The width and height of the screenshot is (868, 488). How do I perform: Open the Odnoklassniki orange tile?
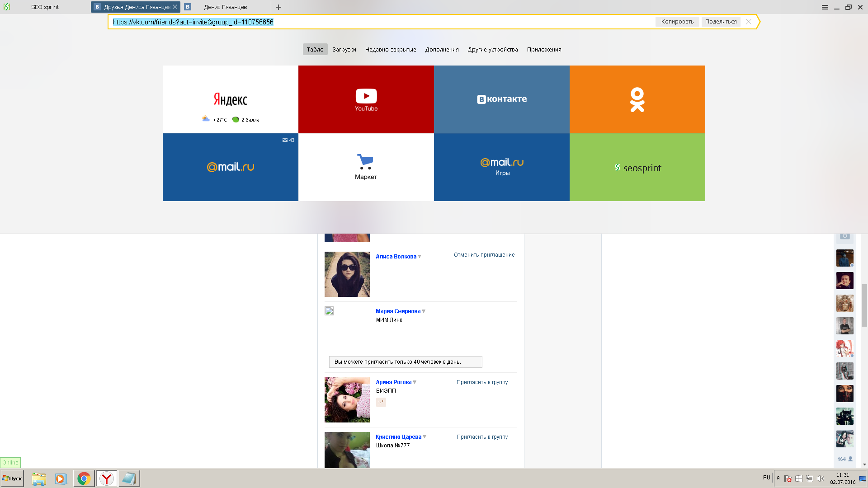[x=637, y=99]
